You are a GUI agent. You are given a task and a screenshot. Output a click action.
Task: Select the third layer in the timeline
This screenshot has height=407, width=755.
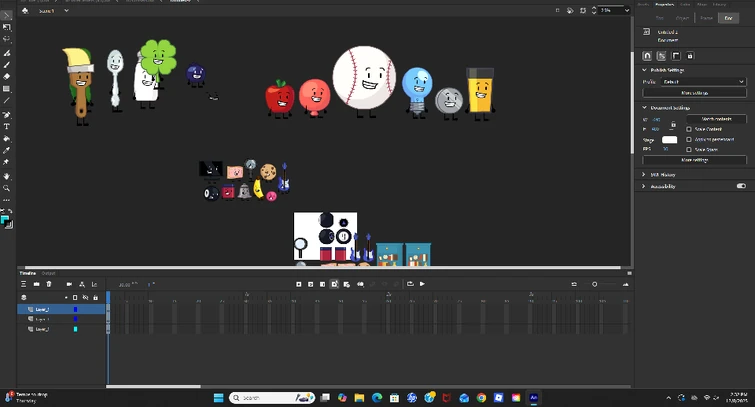pyautogui.click(x=61, y=329)
